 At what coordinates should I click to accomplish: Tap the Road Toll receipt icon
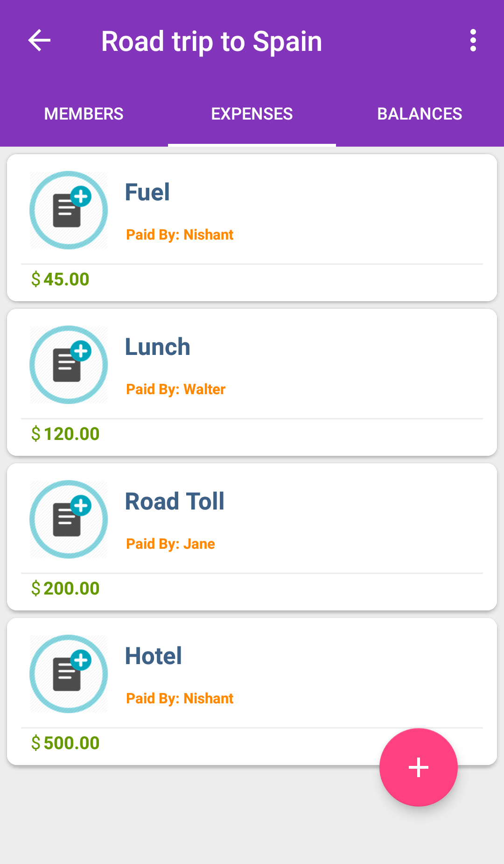pyautogui.click(x=69, y=519)
